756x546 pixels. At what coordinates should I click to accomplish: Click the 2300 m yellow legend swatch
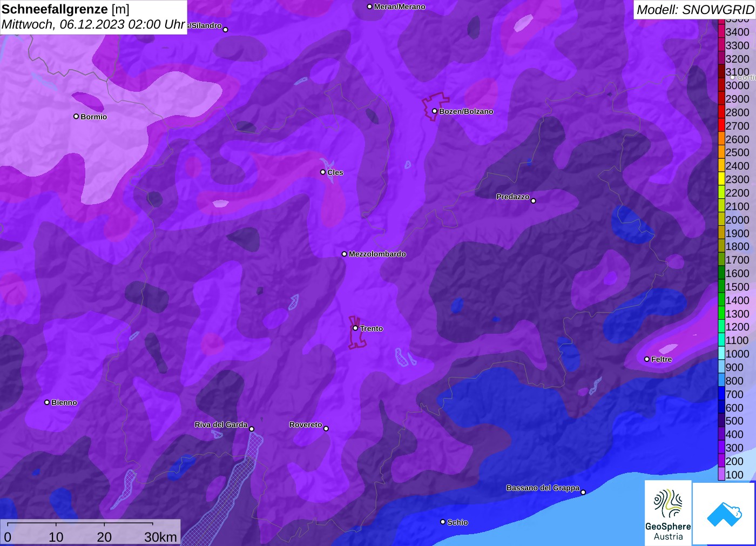[721, 179]
